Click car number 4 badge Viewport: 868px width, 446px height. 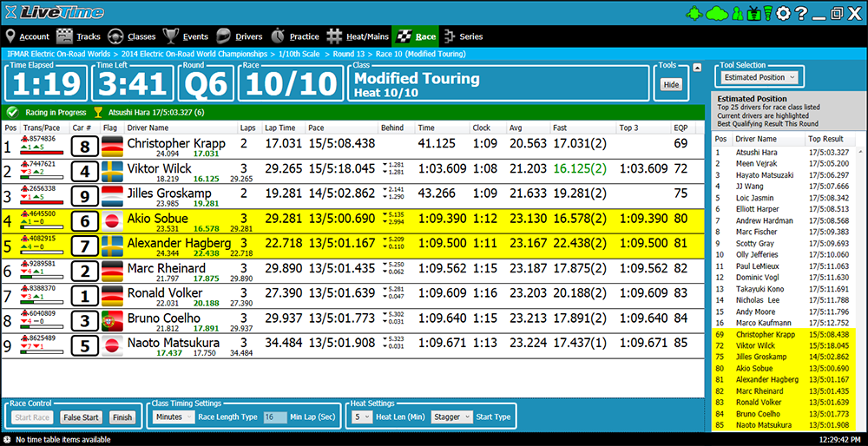click(85, 171)
